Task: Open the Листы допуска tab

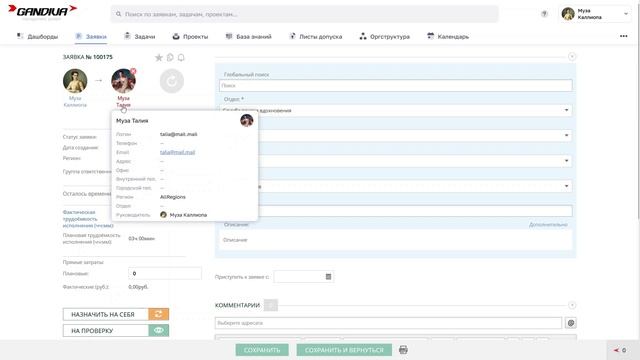Action: (x=316, y=36)
